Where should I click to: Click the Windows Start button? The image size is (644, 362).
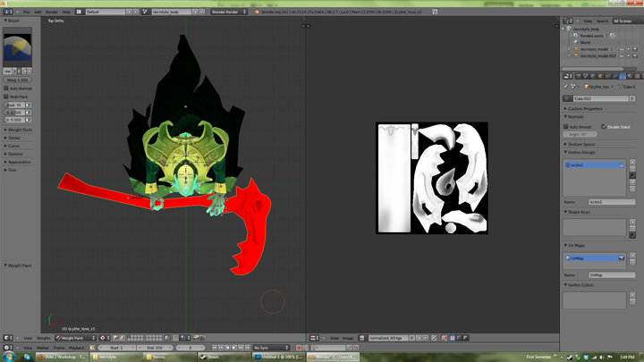pyautogui.click(x=9, y=355)
